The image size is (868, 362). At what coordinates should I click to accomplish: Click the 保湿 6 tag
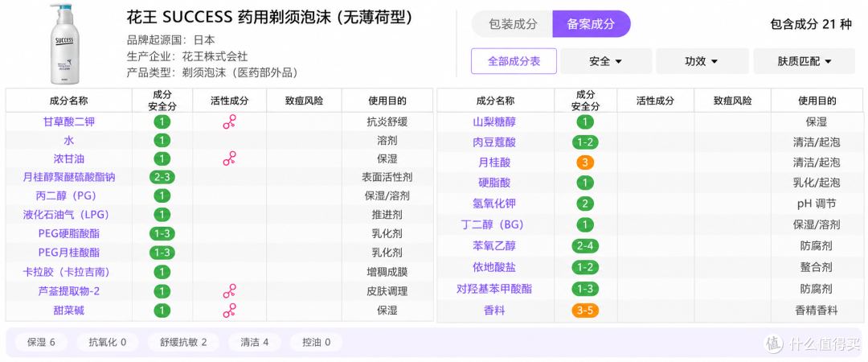42,342
